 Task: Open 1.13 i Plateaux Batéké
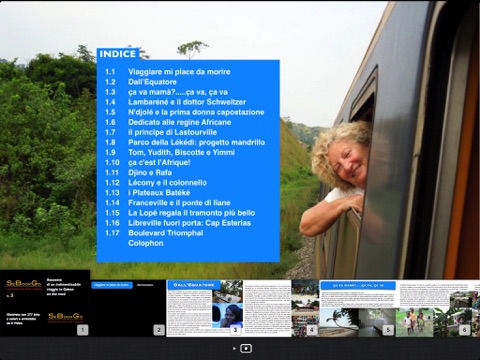click(x=148, y=193)
